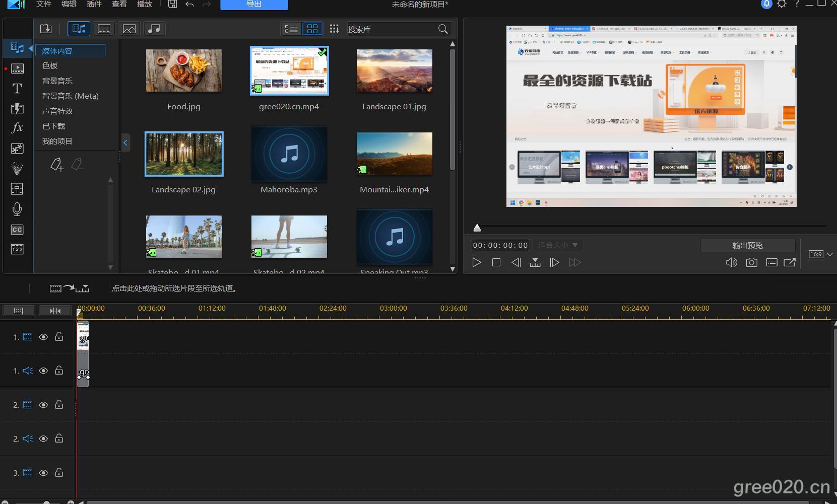
Task: Open the 播放 menu
Action: [x=145, y=4]
